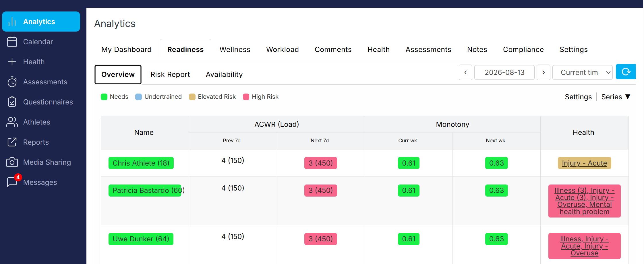Open Assessments via the stopwatch icon
The width and height of the screenshot is (644, 264).
click(x=12, y=82)
